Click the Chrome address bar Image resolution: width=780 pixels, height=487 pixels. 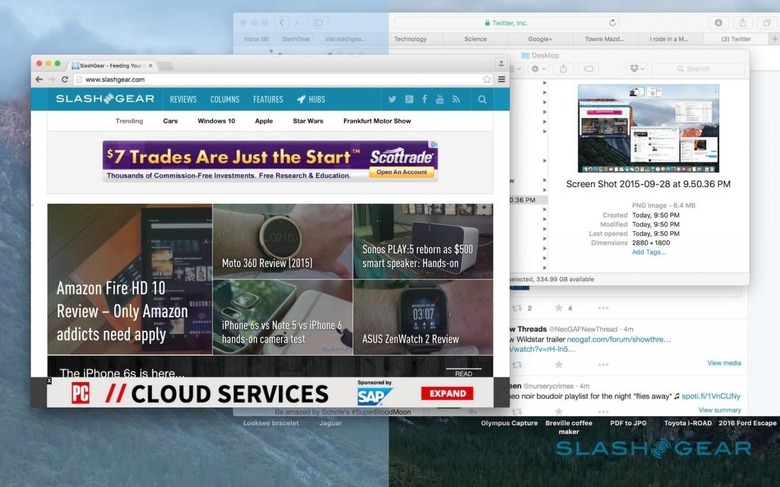(281, 79)
